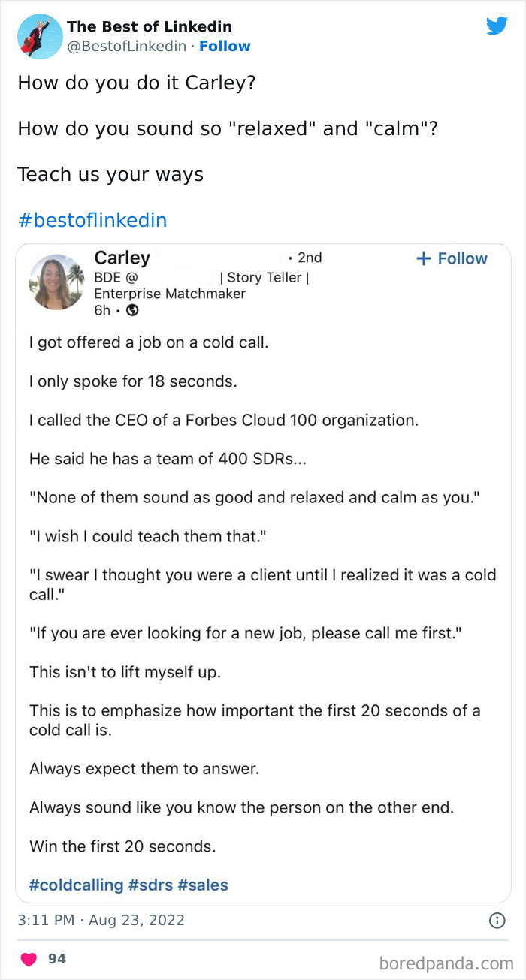
Task: Click Carley's name in the embedded post
Action: (122, 258)
